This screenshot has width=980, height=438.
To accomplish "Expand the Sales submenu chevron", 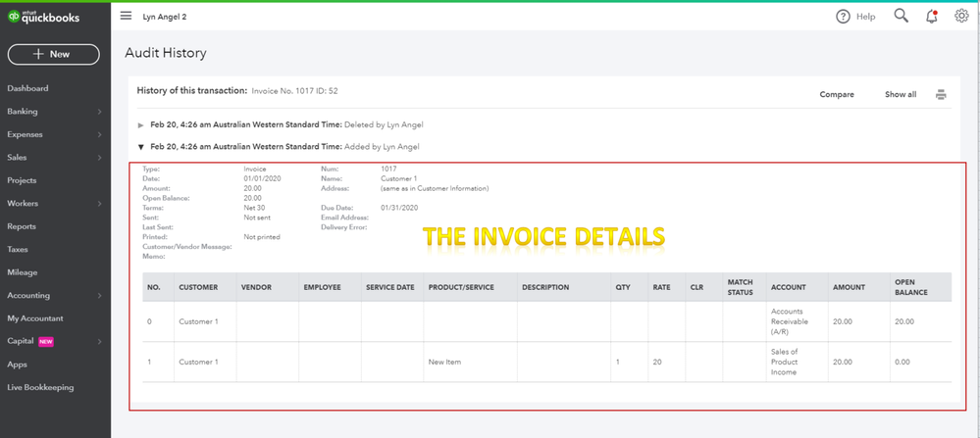I will [99, 158].
